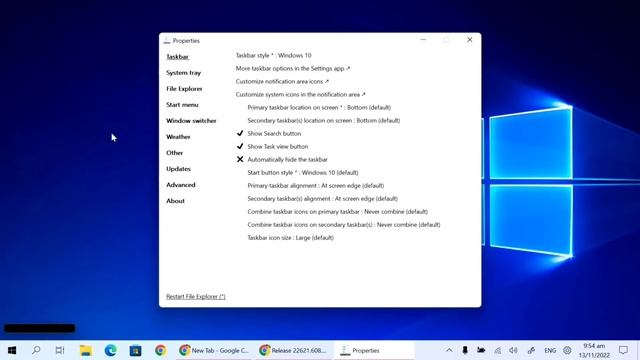Open the Advanced section
Image resolution: width=640 pixels, height=360 pixels.
point(181,185)
